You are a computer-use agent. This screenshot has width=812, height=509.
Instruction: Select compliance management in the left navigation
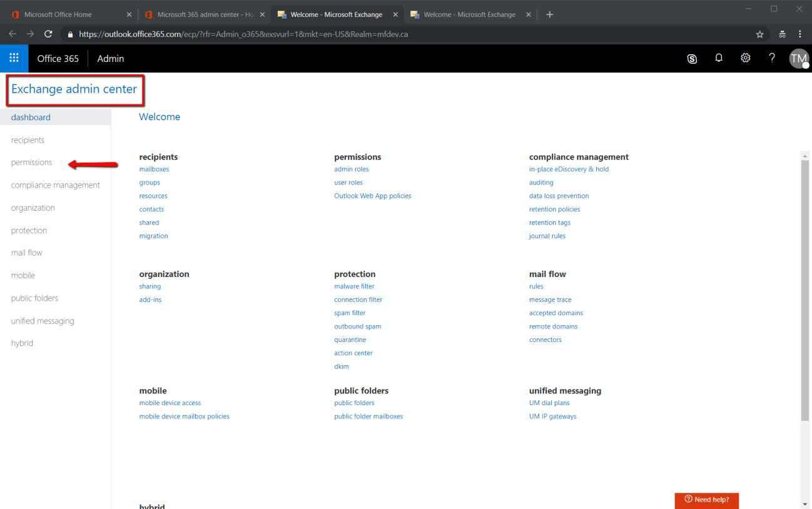pos(55,185)
